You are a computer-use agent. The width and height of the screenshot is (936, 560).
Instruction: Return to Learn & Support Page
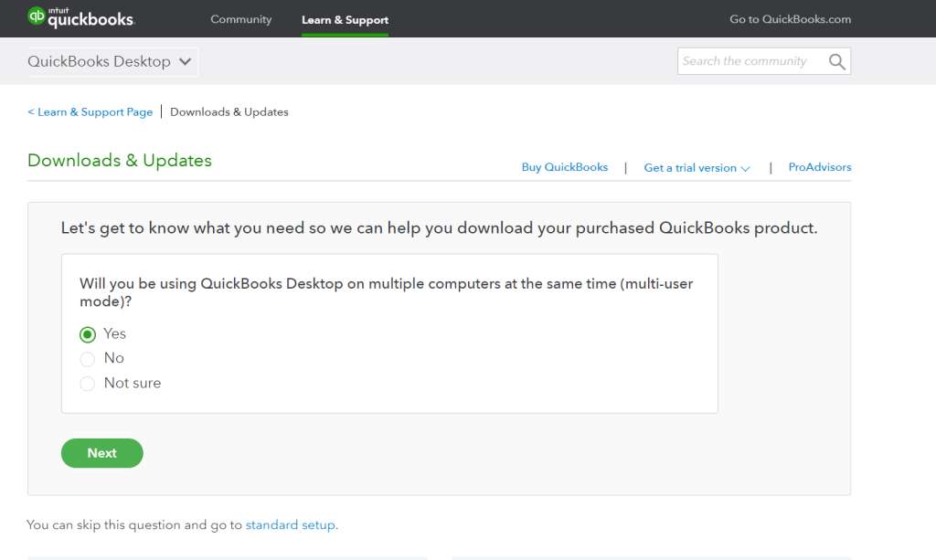pos(90,111)
